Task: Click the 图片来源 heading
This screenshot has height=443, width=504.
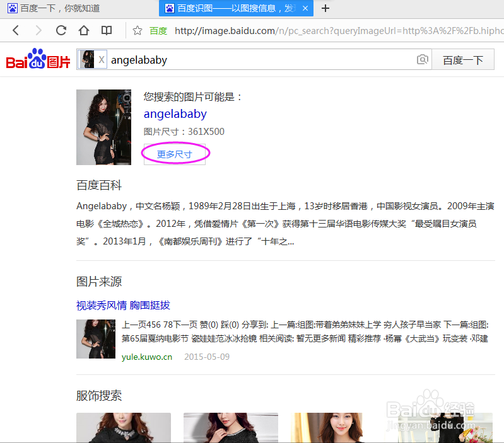Action: point(99,282)
